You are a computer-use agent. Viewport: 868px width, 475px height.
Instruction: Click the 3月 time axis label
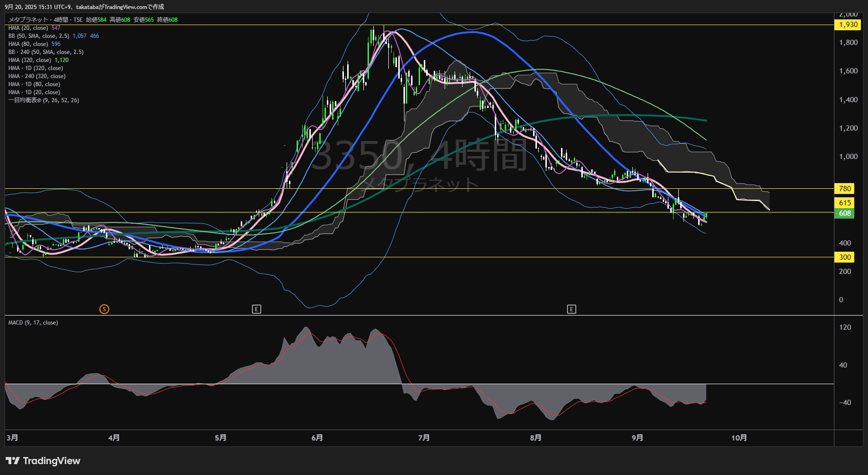coord(12,438)
